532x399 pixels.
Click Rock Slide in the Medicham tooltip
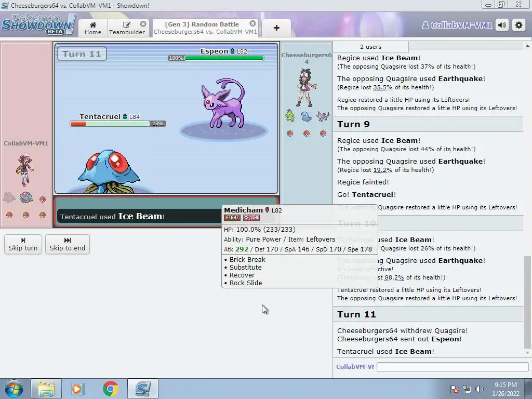[x=246, y=283]
